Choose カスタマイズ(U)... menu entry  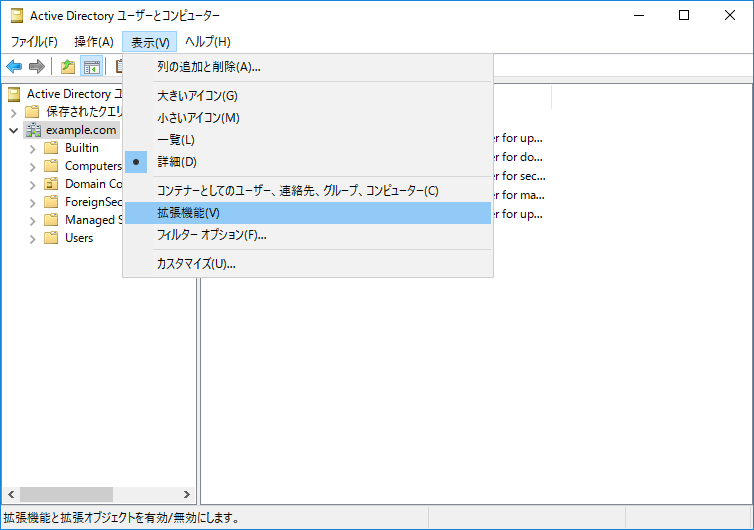click(x=308, y=264)
